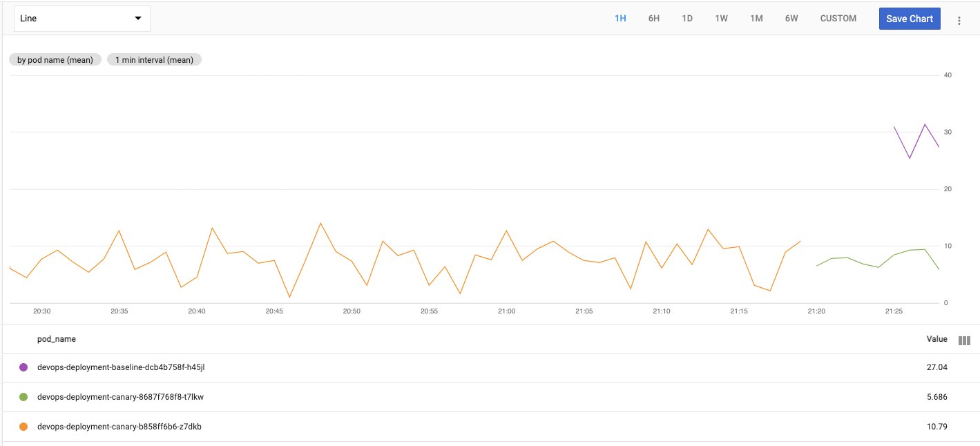Open the Line chart type dropdown
This screenshot has height=446, width=980.
[x=81, y=19]
